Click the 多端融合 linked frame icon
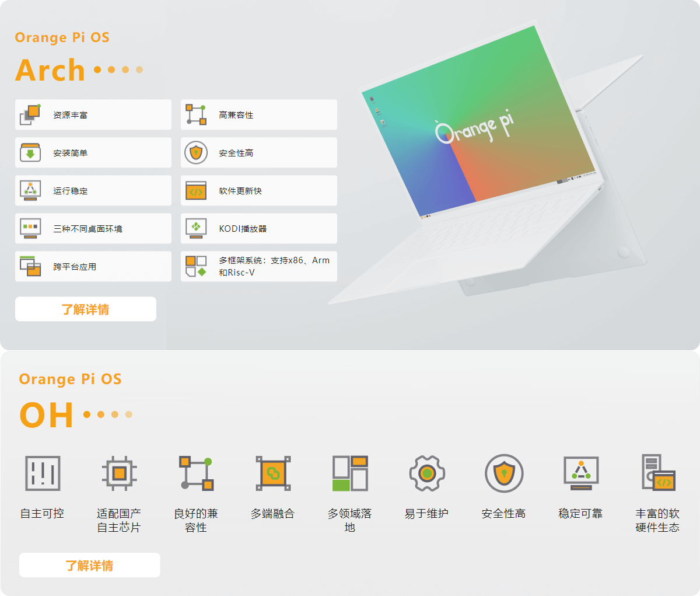This screenshot has height=596, width=700. pyautogui.click(x=273, y=473)
